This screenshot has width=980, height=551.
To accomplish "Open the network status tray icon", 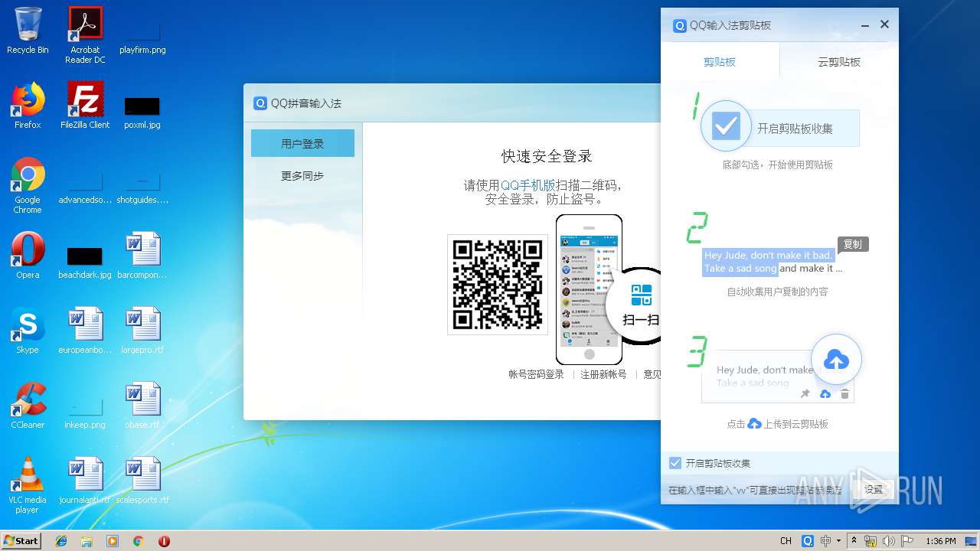I will point(871,541).
